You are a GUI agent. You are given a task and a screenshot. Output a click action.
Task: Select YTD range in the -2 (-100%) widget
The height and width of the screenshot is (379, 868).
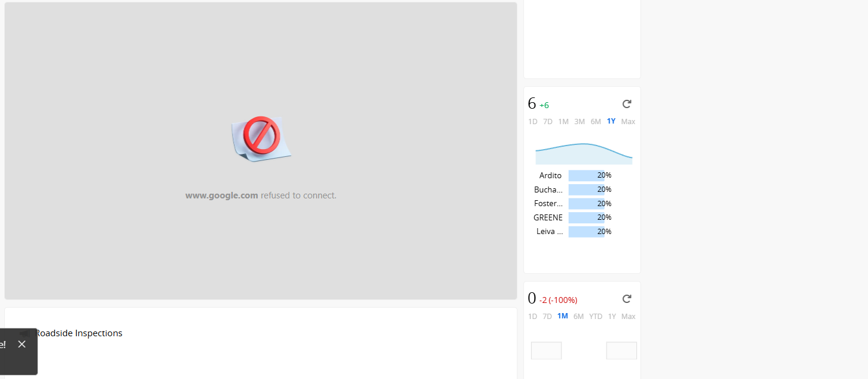(596, 316)
